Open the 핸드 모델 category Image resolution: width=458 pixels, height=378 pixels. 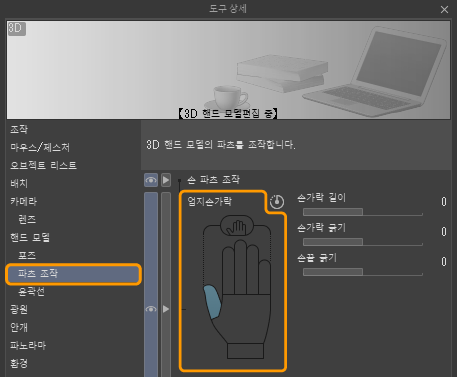30,237
